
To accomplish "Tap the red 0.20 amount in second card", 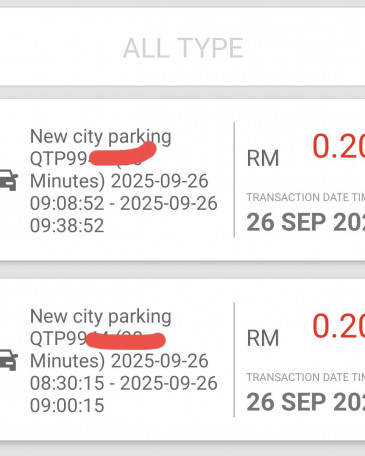I will click(338, 326).
